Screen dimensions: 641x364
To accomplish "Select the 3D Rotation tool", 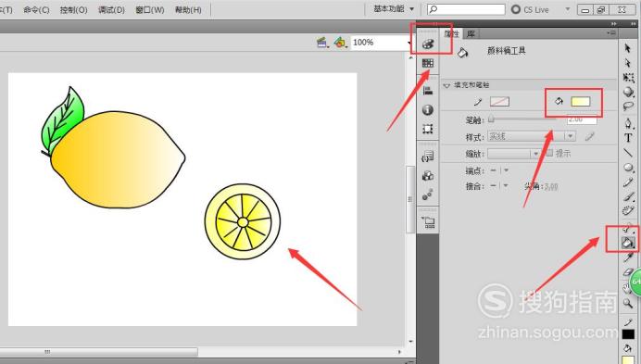I will [628, 93].
